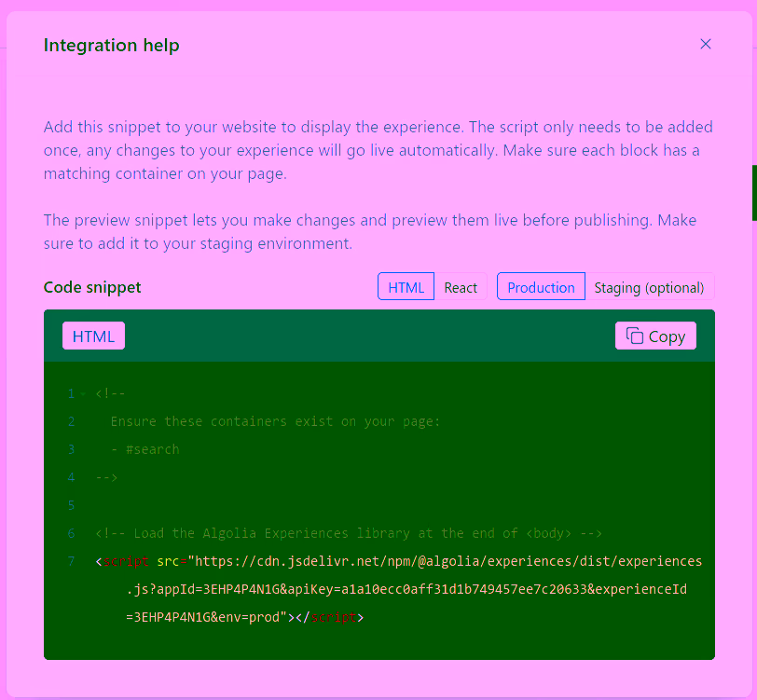Click line number 5 in code gutter

72,505
